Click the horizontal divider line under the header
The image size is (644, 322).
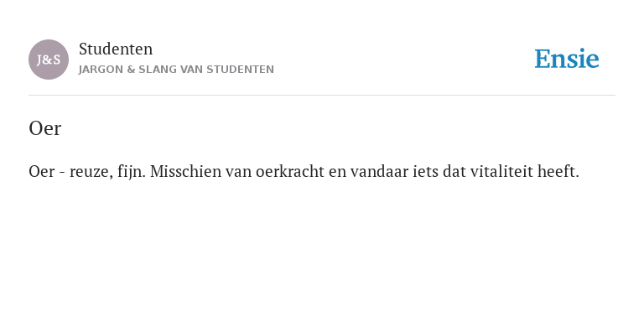(x=322, y=96)
